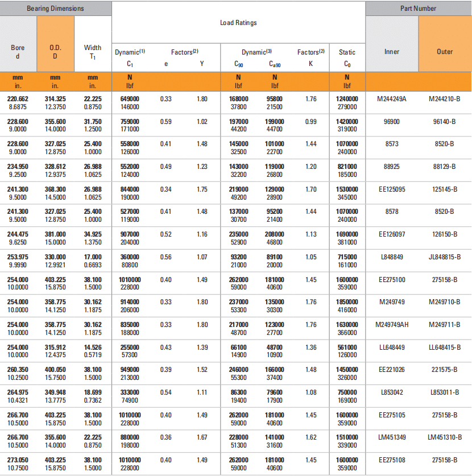Select inner part number LM451349
This screenshot has width=472, height=476.
tap(392, 437)
